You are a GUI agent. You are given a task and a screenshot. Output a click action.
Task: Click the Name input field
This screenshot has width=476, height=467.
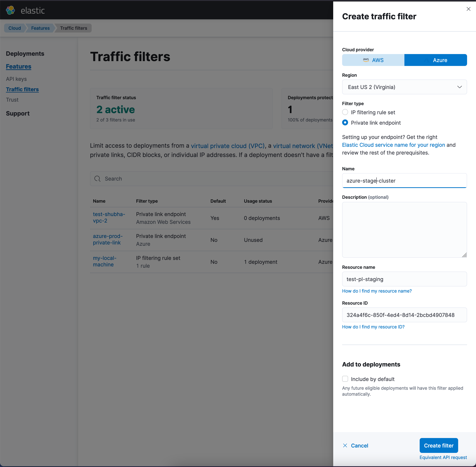pyautogui.click(x=404, y=181)
